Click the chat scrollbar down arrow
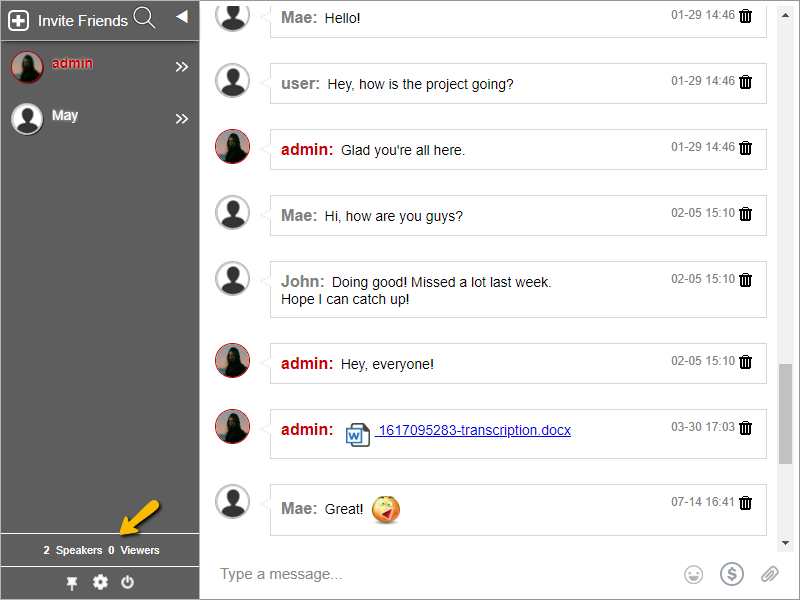This screenshot has width=800, height=600. point(785,543)
